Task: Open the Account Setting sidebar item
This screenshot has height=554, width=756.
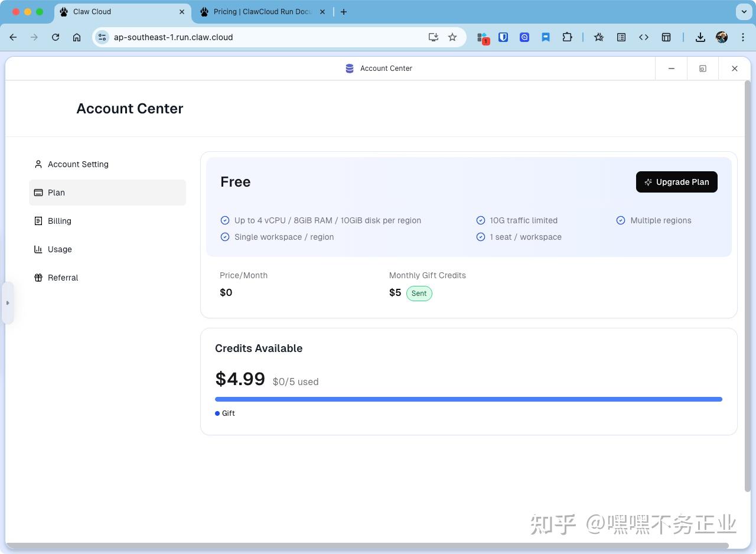Action: 107,164
